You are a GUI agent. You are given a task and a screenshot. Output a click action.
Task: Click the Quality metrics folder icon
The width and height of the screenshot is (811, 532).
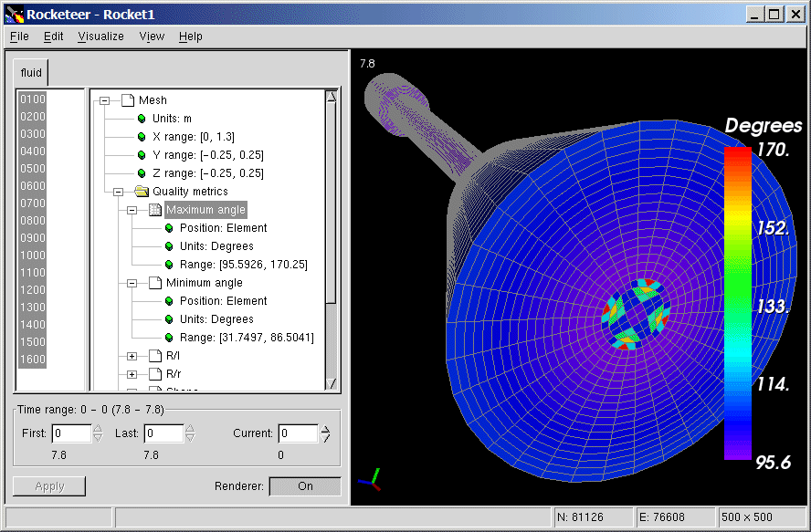(142, 192)
